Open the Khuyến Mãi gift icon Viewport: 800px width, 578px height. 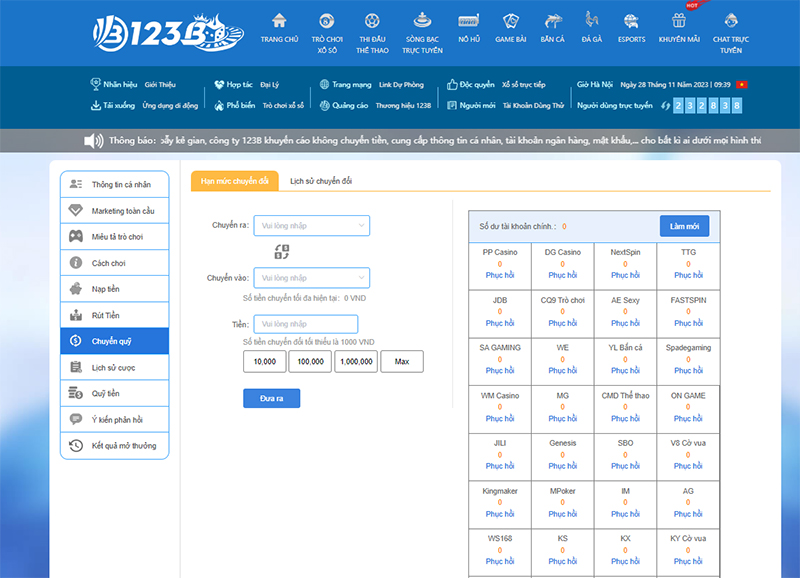(x=679, y=20)
